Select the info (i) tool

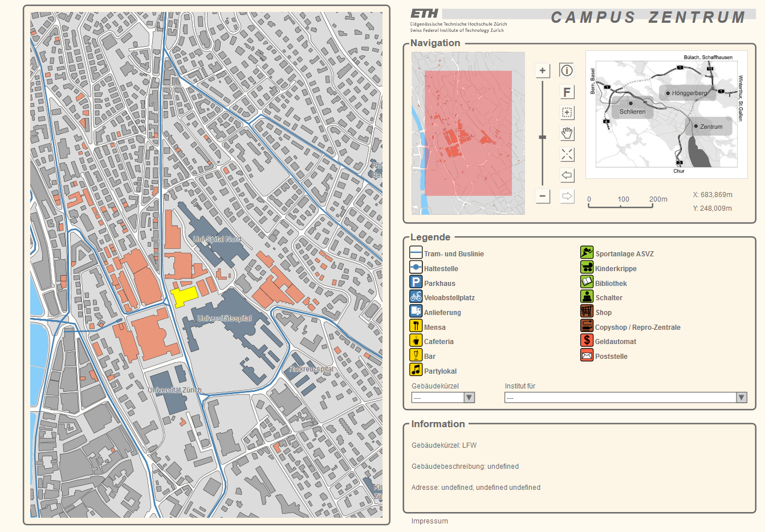tap(567, 71)
